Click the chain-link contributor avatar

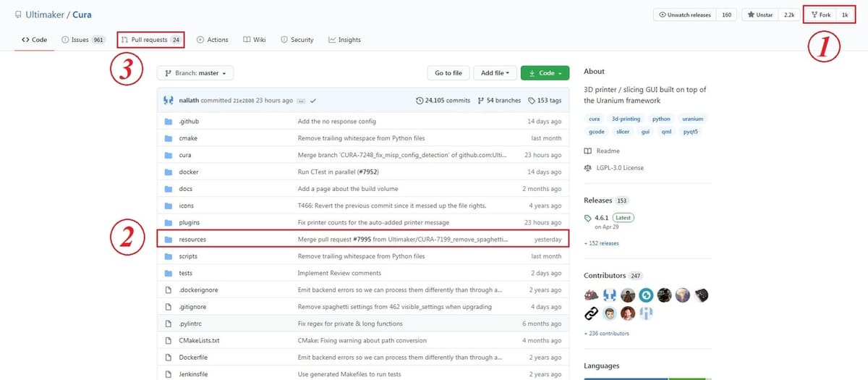point(592,313)
